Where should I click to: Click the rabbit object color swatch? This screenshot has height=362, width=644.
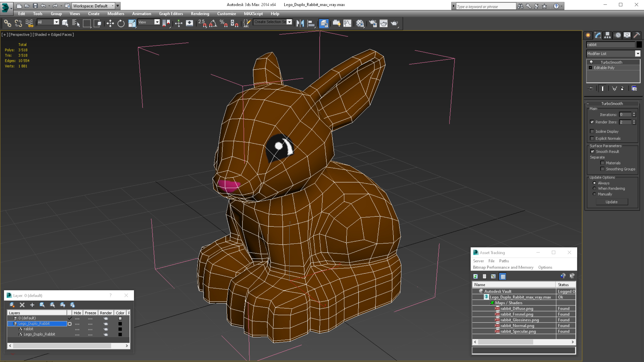click(639, 44)
